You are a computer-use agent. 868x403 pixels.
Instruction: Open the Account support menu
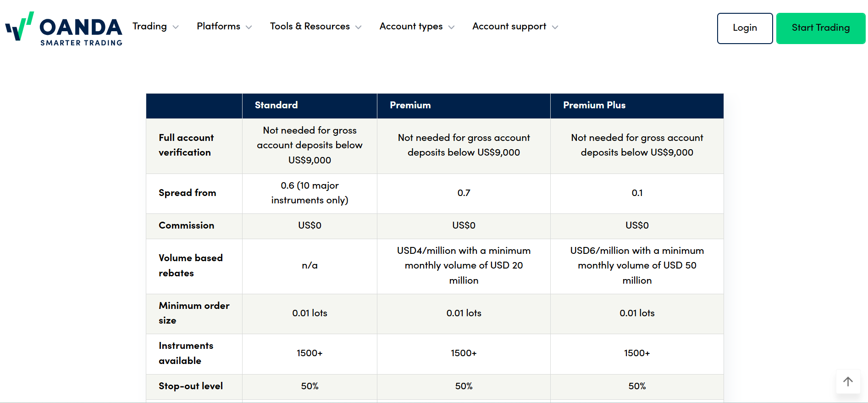click(x=509, y=26)
